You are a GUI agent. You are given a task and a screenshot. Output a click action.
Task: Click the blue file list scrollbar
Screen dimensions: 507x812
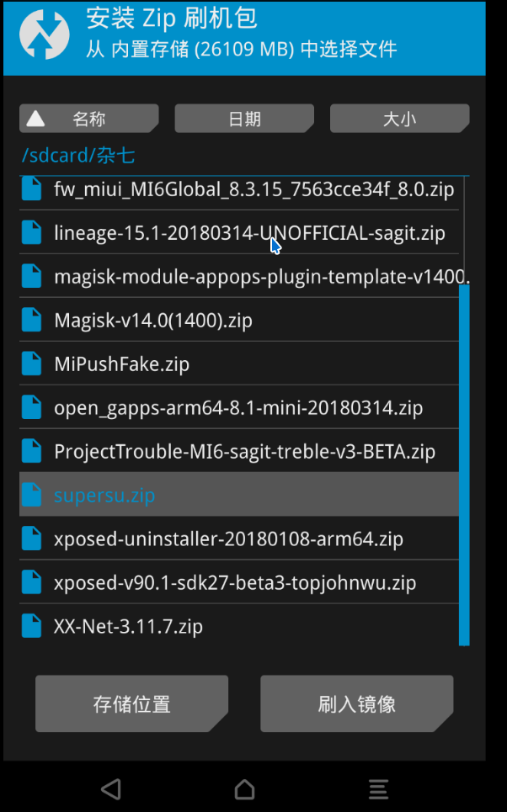(465, 464)
